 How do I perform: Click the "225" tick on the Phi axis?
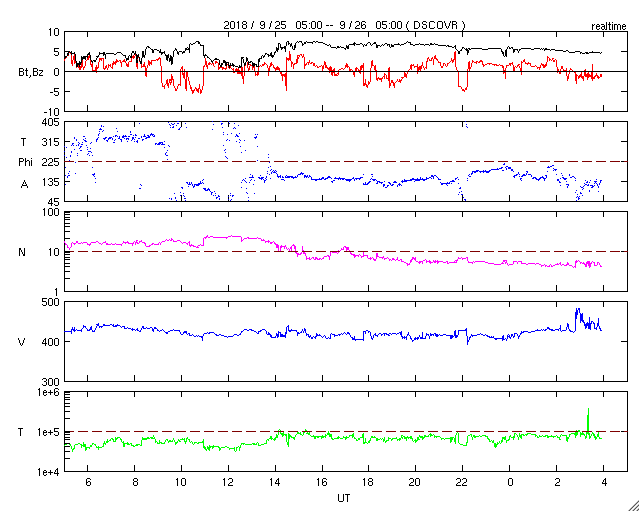[51, 162]
